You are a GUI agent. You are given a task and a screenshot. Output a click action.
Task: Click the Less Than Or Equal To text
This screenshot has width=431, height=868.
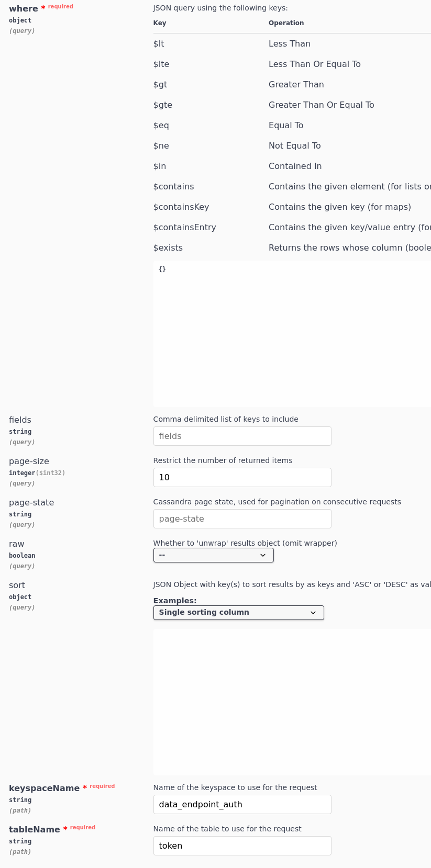click(x=314, y=64)
